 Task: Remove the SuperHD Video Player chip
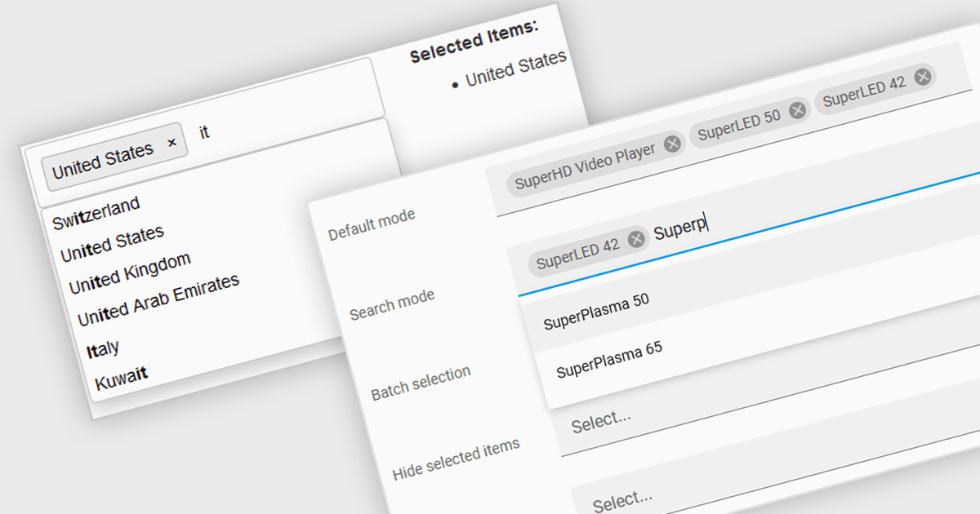(672, 144)
